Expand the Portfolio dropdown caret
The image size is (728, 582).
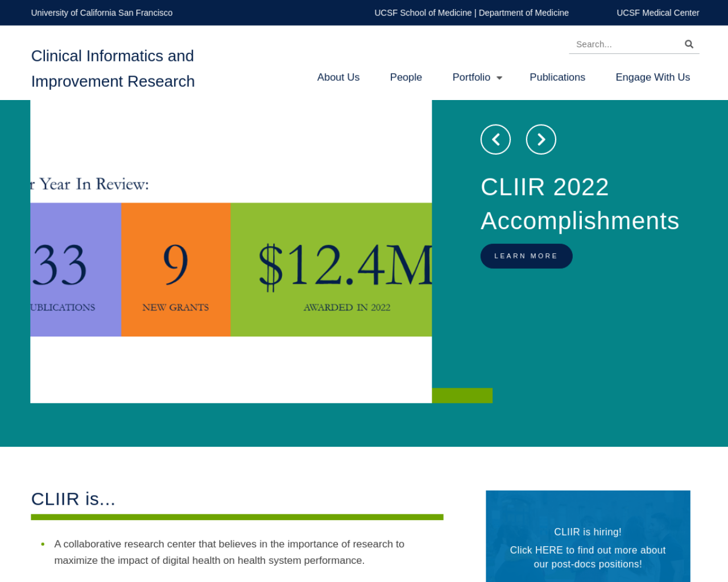point(499,78)
